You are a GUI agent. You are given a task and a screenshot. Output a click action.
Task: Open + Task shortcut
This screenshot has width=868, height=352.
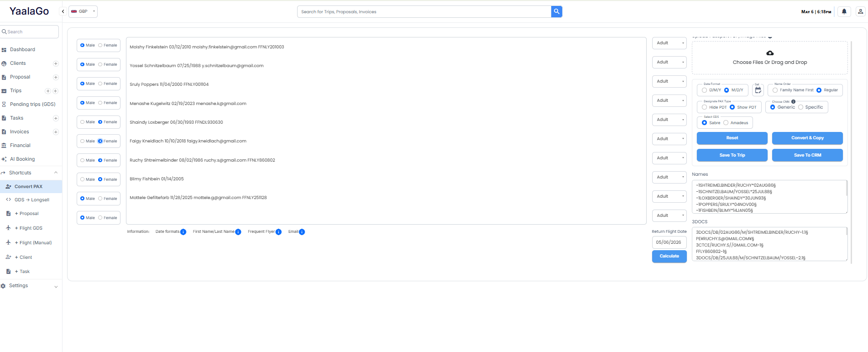(x=22, y=272)
